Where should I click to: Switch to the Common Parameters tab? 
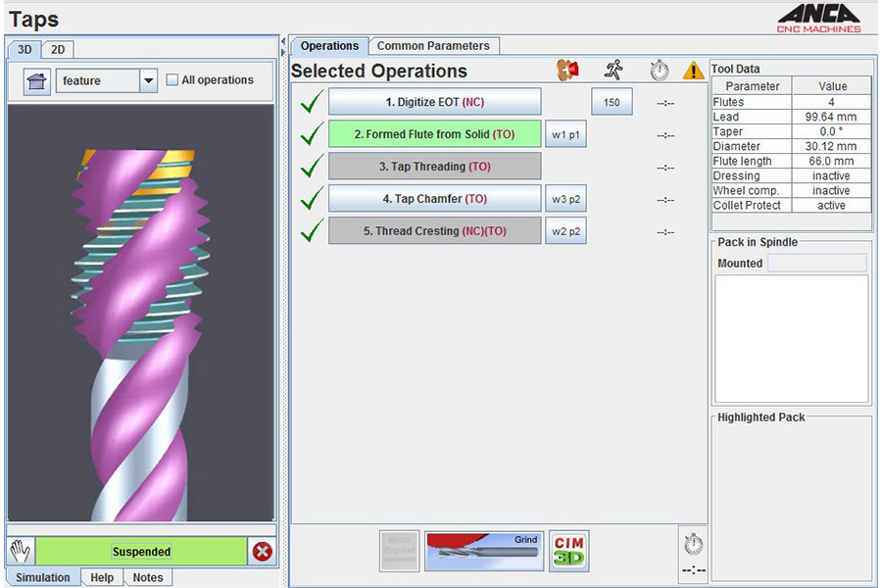[433, 46]
